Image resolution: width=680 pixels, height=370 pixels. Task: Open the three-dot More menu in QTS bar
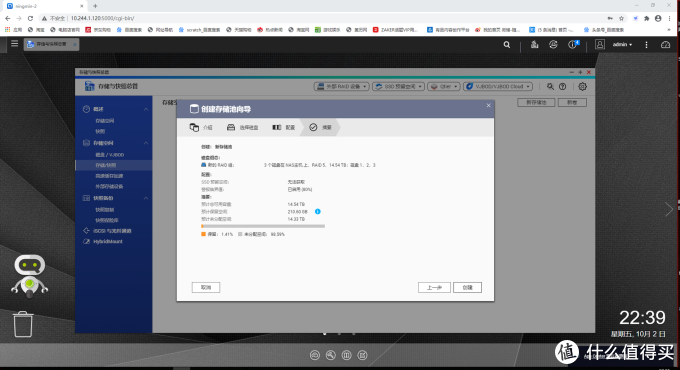(x=646, y=45)
